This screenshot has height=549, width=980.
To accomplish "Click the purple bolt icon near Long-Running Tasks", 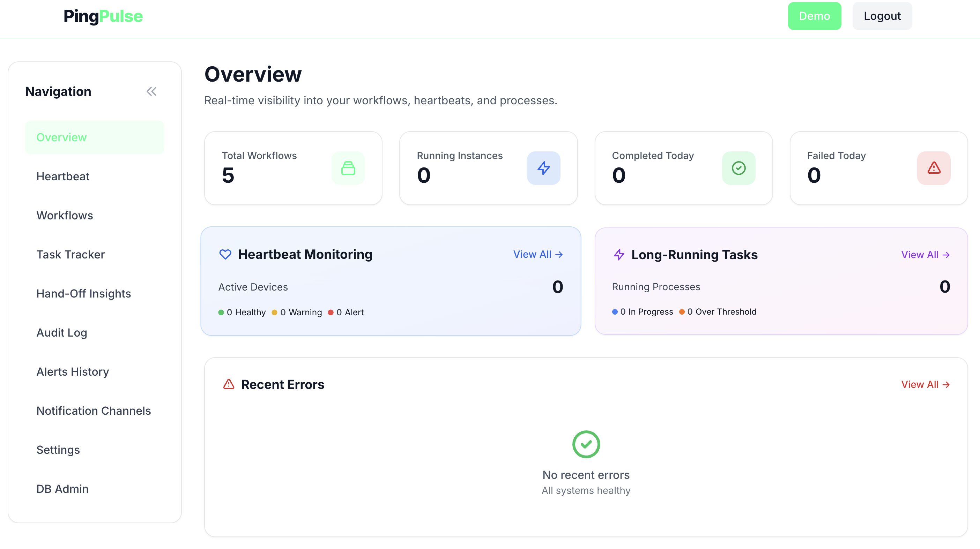I will pyautogui.click(x=619, y=255).
